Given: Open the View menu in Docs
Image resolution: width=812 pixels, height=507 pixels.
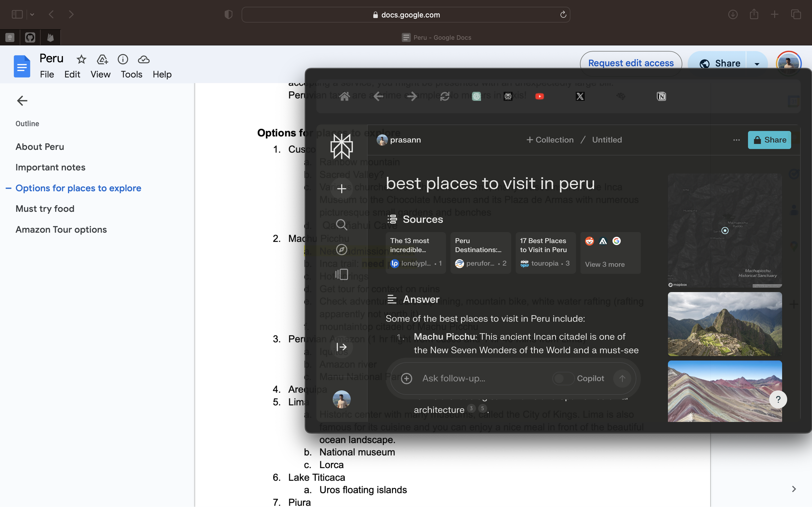Looking at the screenshot, I should click(x=100, y=74).
